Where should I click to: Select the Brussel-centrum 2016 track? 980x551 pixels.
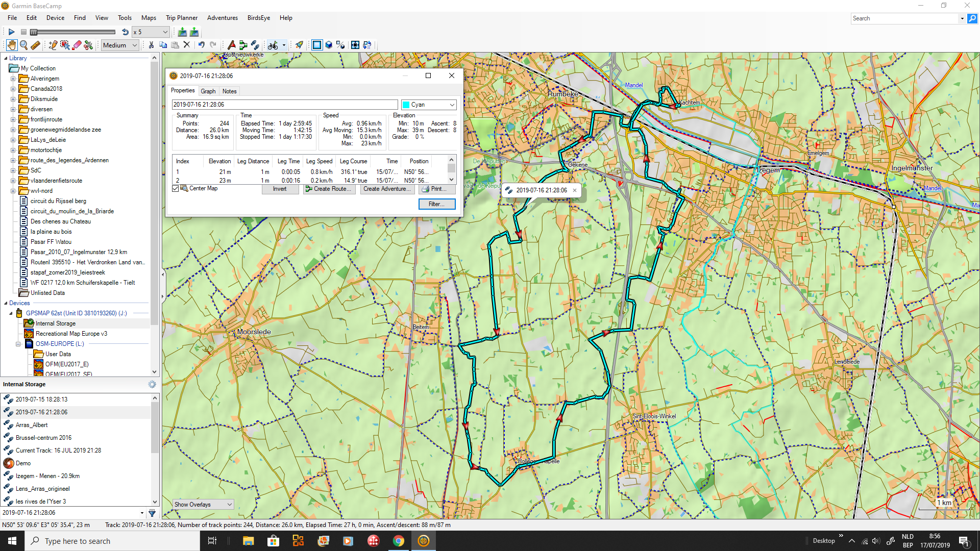click(x=43, y=438)
